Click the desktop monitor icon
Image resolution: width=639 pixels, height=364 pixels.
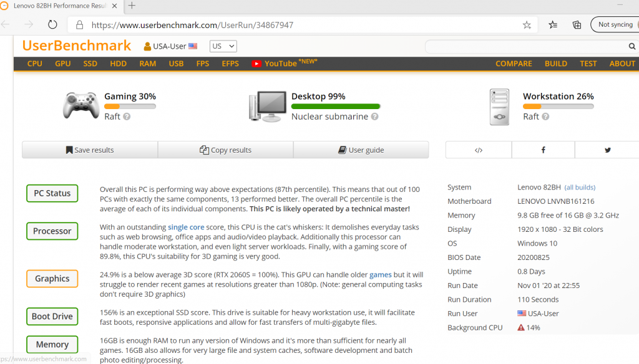(268, 106)
